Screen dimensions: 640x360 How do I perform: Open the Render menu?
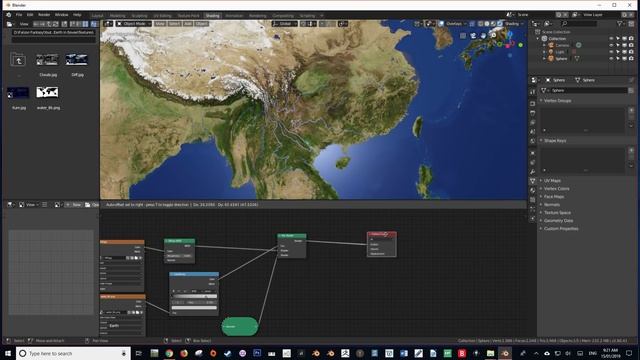(44, 15)
